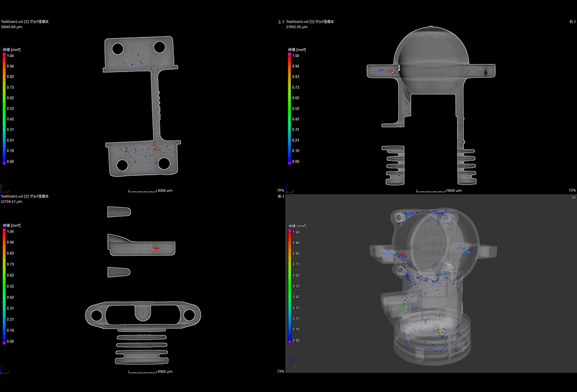The width and height of the screenshot is (577, 392).
Task: Click the 体積 [mm³] legend title in the 36845.84 µm view
Action: [12, 50]
